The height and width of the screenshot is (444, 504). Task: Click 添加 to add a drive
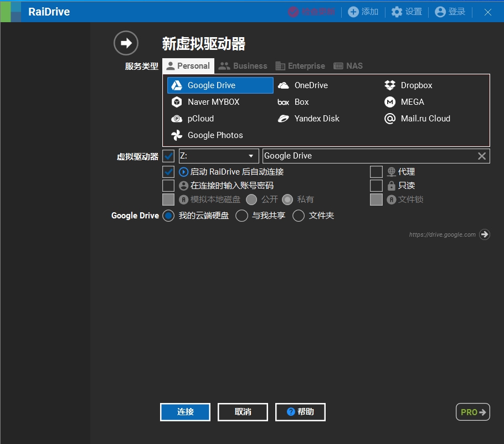point(363,12)
